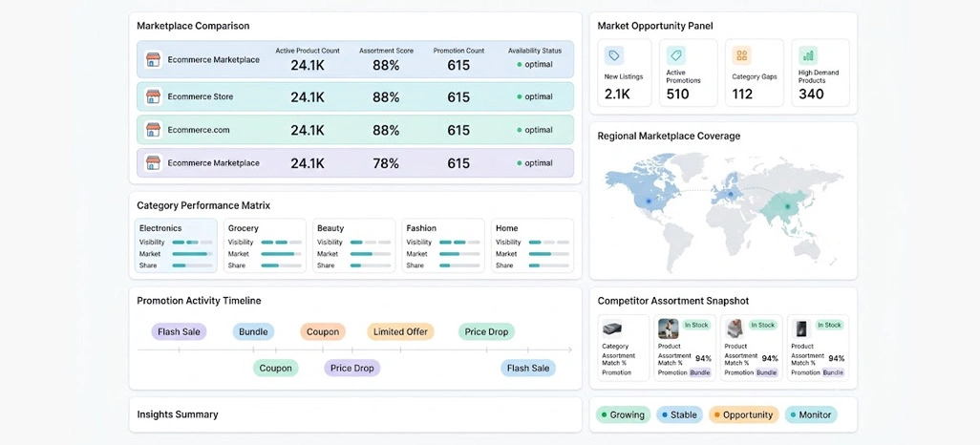980x445 pixels.
Task: Click 615 promotion count in Ecommerce Store row
Action: pyautogui.click(x=458, y=97)
